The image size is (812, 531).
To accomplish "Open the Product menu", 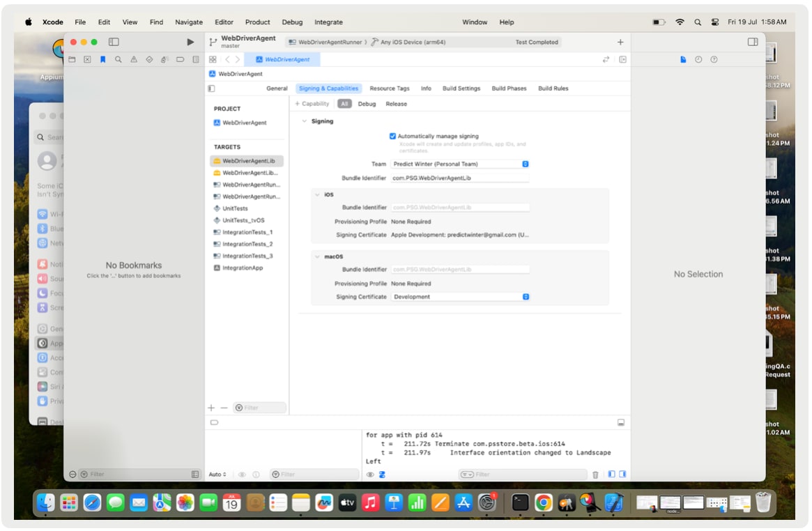I will click(257, 22).
